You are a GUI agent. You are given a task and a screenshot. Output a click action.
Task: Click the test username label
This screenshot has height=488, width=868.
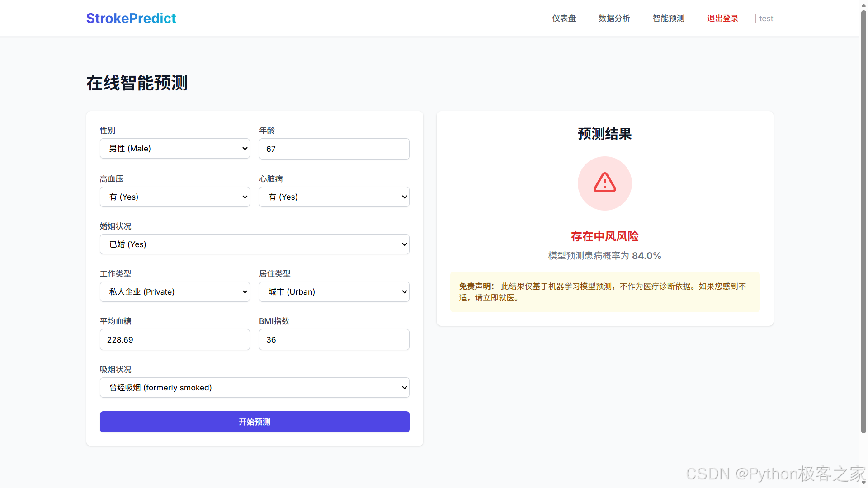[x=766, y=19]
